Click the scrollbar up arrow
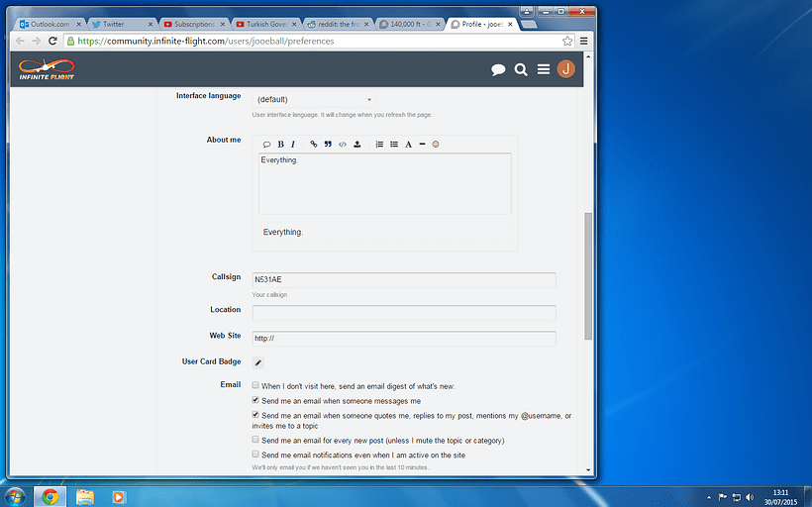 click(x=588, y=55)
